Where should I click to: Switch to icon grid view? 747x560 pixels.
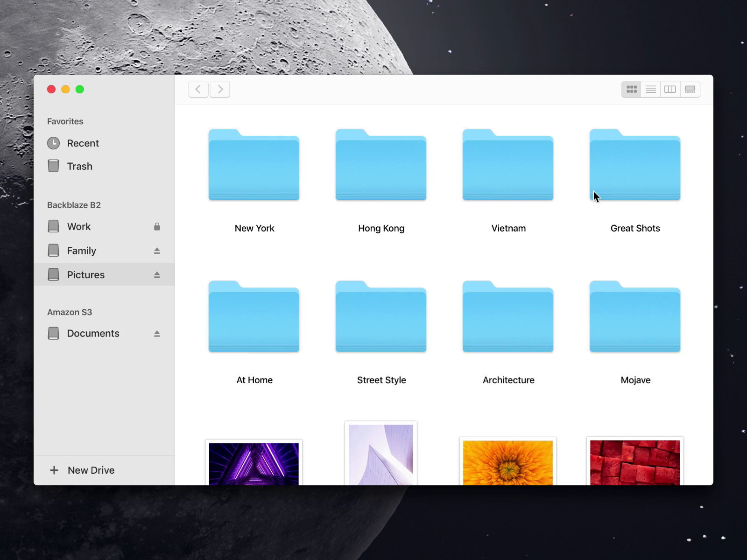[631, 89]
